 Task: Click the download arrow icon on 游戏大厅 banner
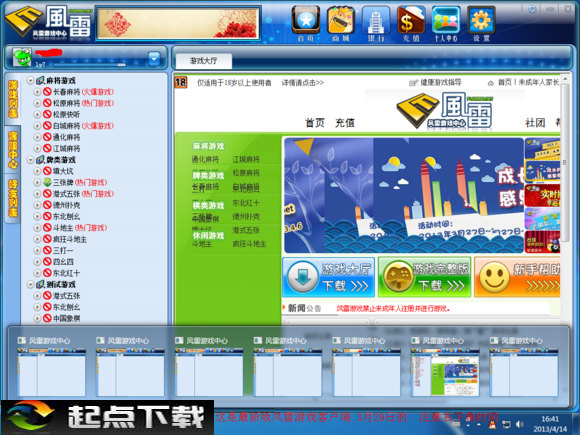(303, 277)
